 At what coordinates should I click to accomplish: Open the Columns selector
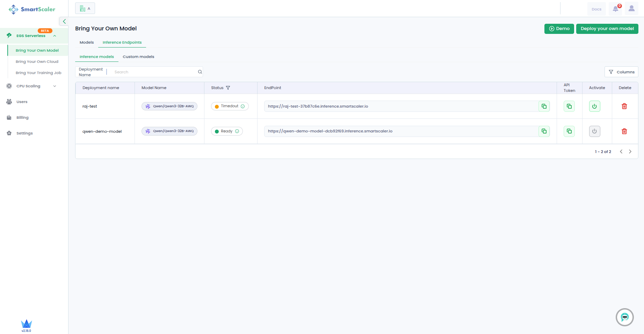point(621,72)
